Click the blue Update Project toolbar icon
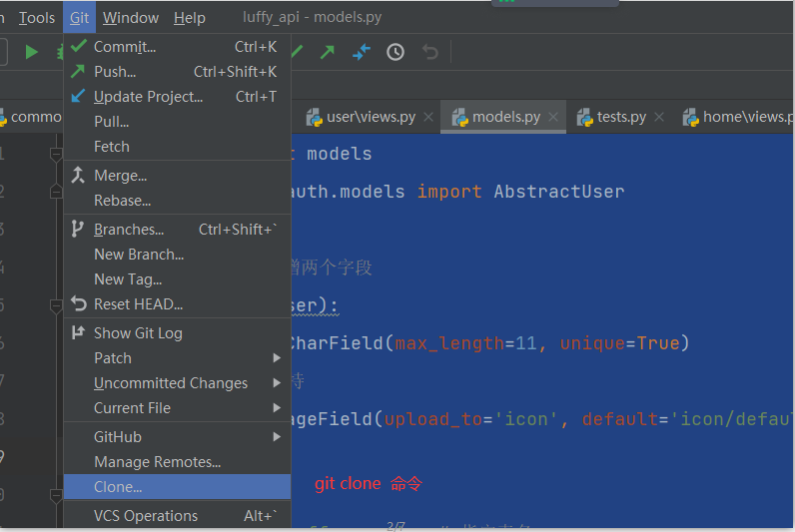 [362, 52]
